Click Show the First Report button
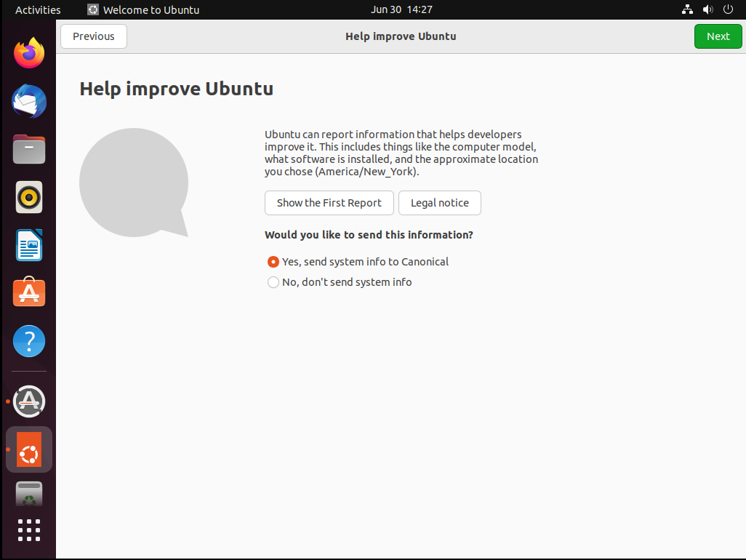746x560 pixels. (x=329, y=203)
